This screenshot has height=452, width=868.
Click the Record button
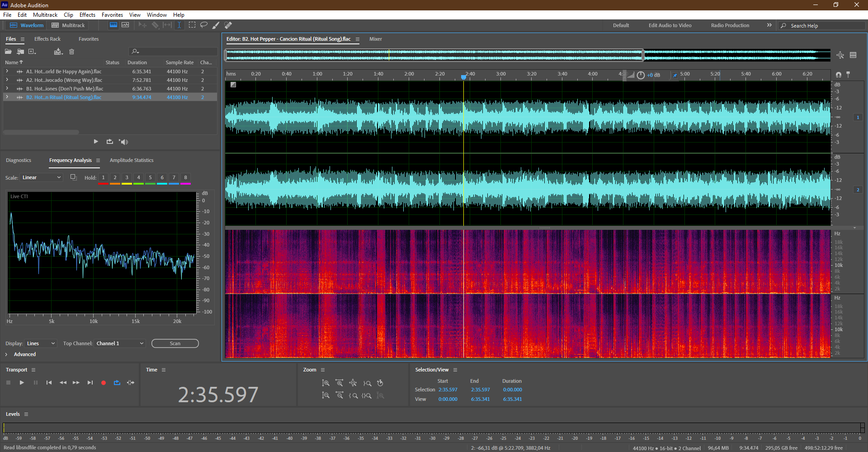tap(104, 383)
